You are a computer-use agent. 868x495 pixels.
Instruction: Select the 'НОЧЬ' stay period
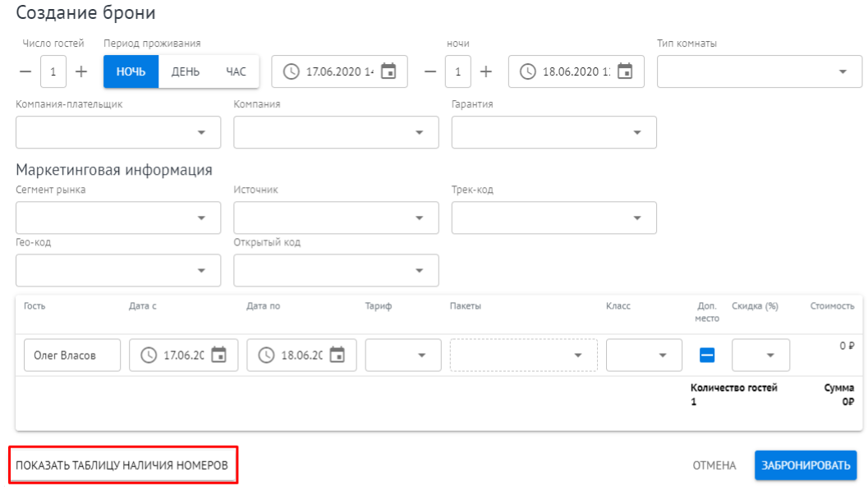(131, 71)
